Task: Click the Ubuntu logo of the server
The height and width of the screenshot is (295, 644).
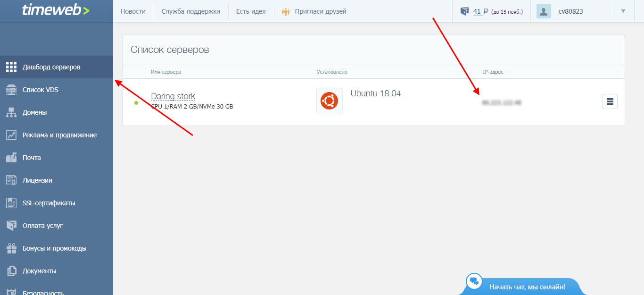Action: pos(329,101)
